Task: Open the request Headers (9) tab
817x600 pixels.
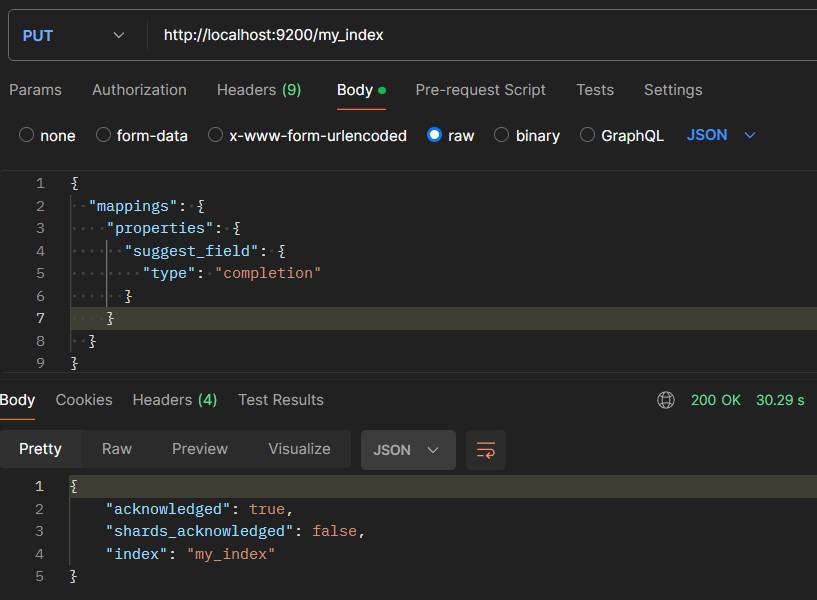Action: click(259, 90)
